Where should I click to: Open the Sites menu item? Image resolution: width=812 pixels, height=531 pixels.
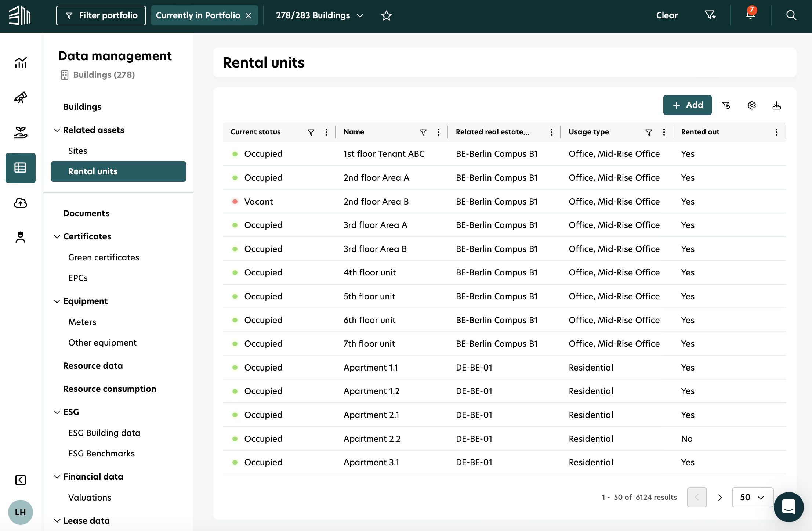[x=78, y=151]
